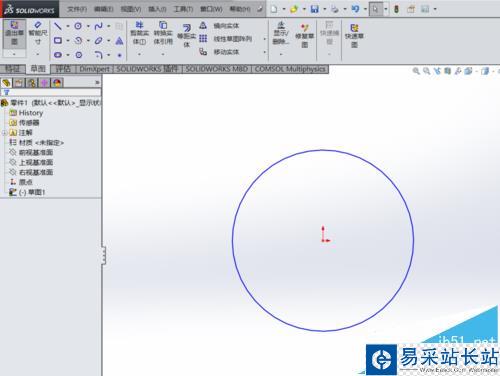Click Display/Delete Relations (显示/删除) tool
The height and width of the screenshot is (376, 500).
coord(281,33)
